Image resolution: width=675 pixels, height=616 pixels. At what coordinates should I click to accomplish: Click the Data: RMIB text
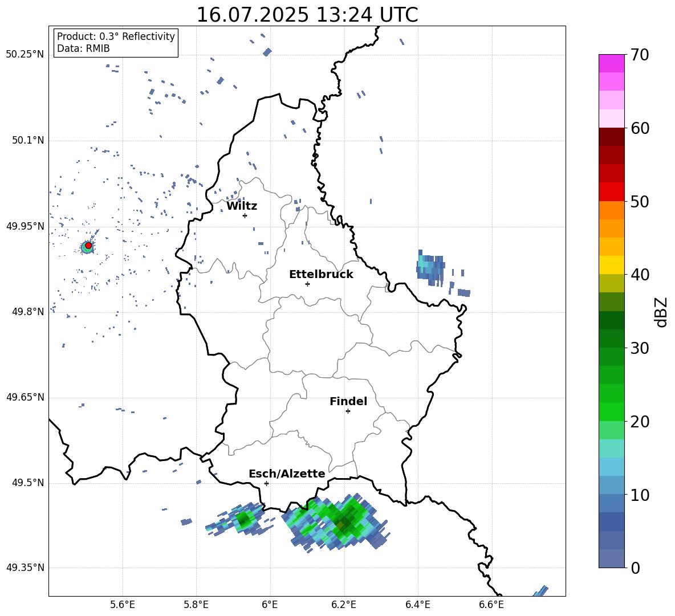pos(83,48)
